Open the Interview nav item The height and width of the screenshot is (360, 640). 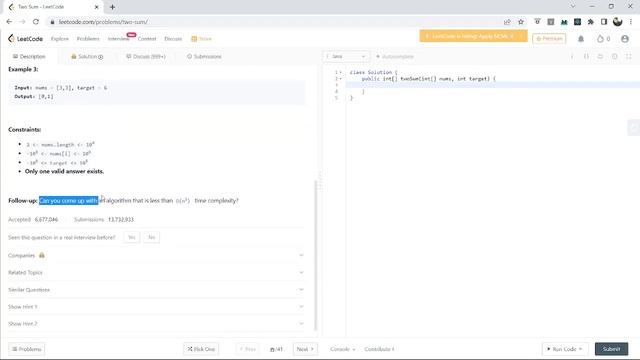pyautogui.click(x=118, y=39)
